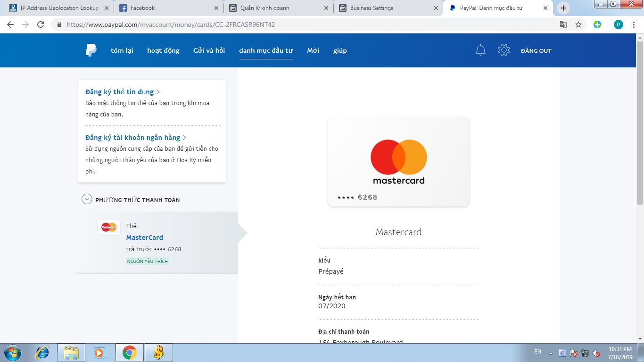This screenshot has width=644, height=362.
Task: Click the kiểu label
Action: point(324,260)
